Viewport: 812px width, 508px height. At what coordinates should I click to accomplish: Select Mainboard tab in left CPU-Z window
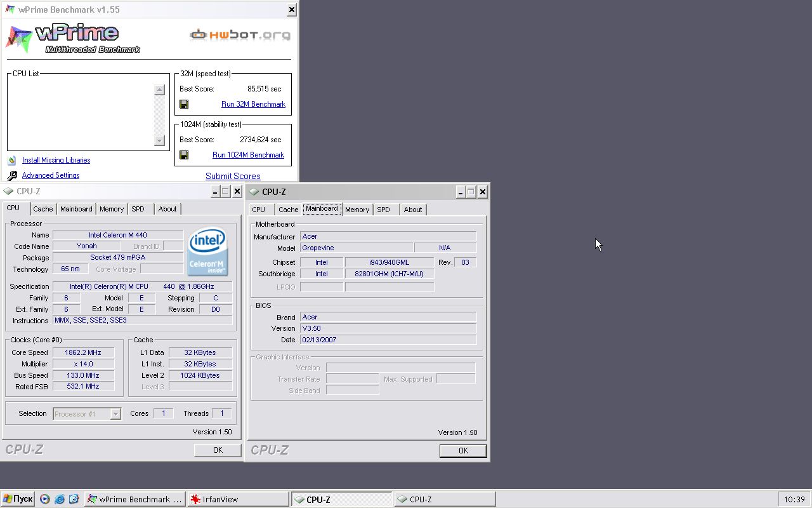(x=76, y=209)
